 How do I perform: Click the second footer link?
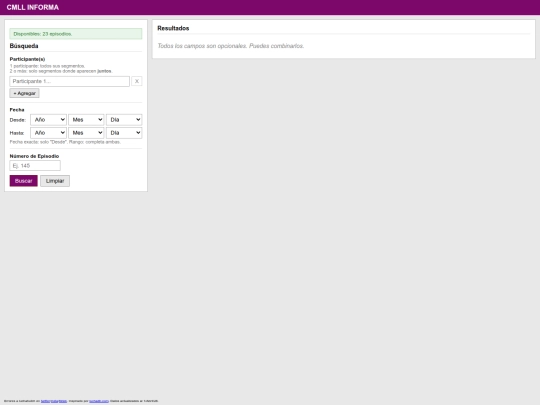click(x=99, y=401)
